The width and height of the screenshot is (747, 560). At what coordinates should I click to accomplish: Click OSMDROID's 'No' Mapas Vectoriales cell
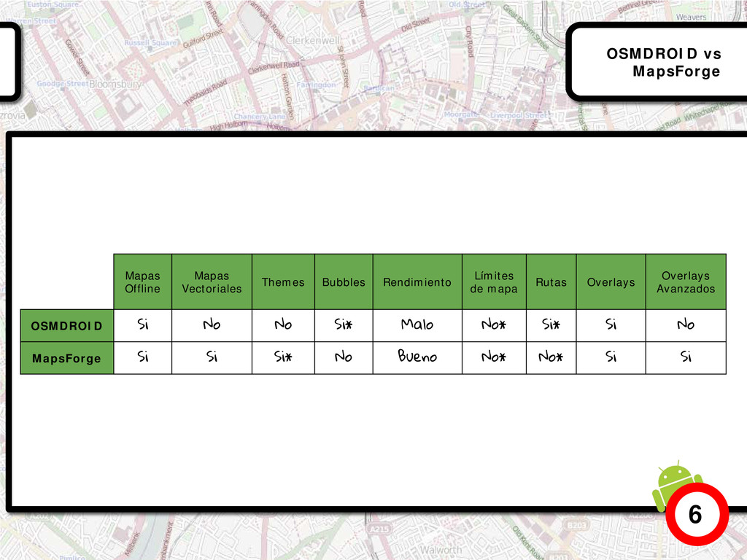pyautogui.click(x=212, y=326)
